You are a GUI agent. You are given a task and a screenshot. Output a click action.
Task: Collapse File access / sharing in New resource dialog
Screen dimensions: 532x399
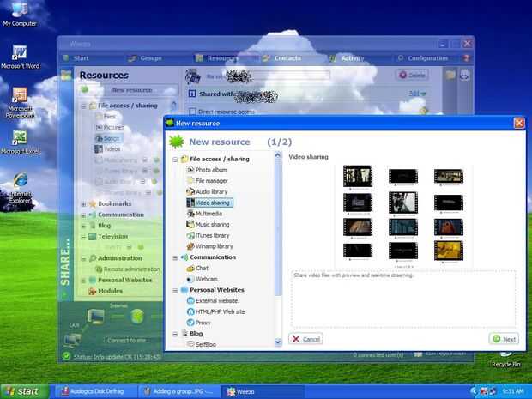coord(175,159)
